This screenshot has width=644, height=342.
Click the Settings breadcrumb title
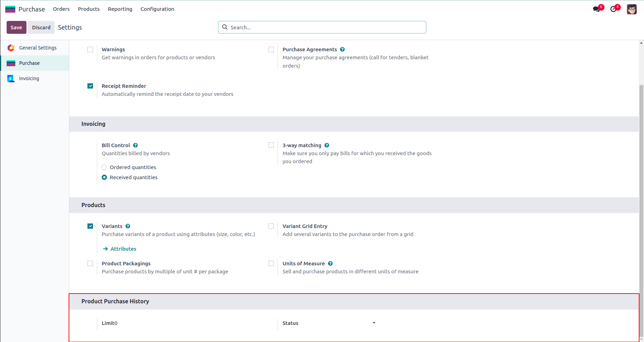tap(70, 27)
